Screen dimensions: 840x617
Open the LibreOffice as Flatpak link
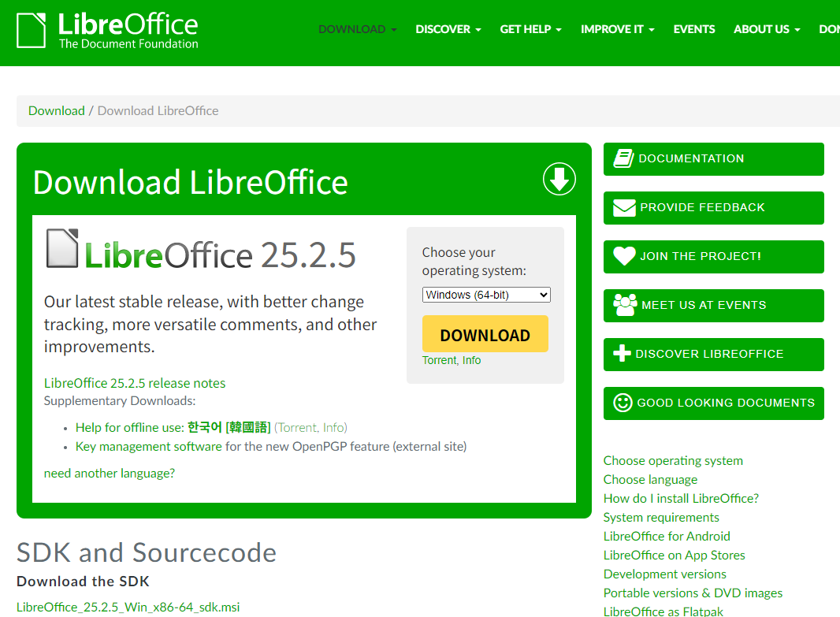(x=663, y=611)
